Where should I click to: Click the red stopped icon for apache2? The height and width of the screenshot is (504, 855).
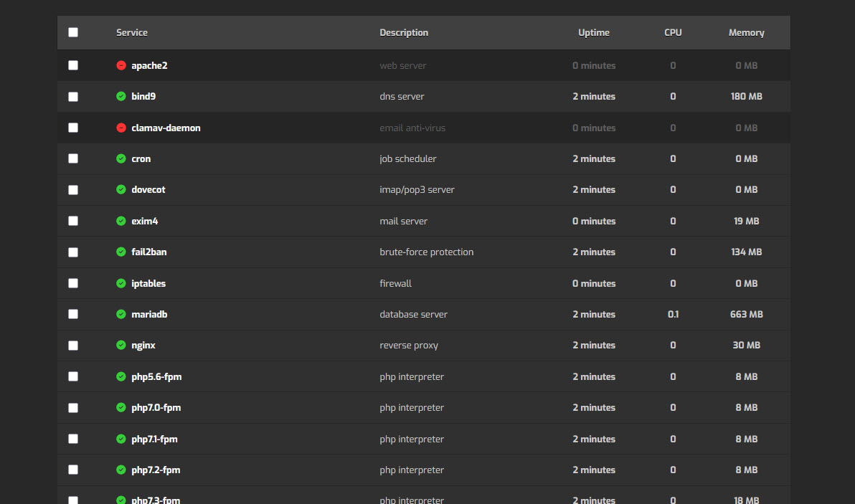coord(121,65)
